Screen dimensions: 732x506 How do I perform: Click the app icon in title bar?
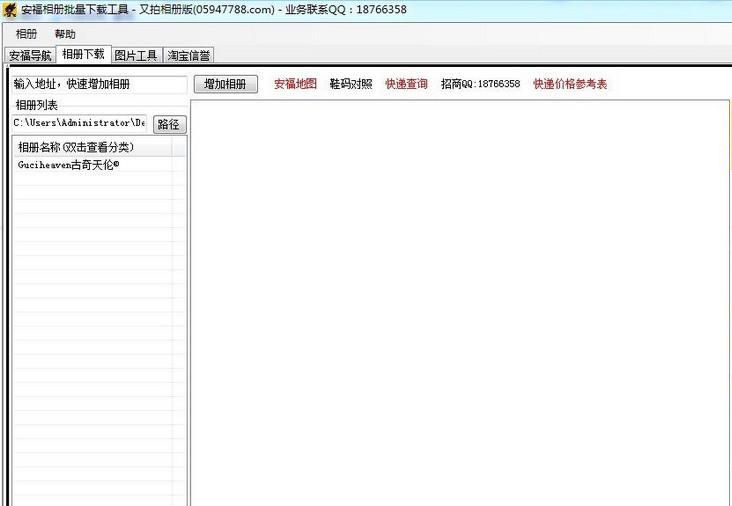10,9
